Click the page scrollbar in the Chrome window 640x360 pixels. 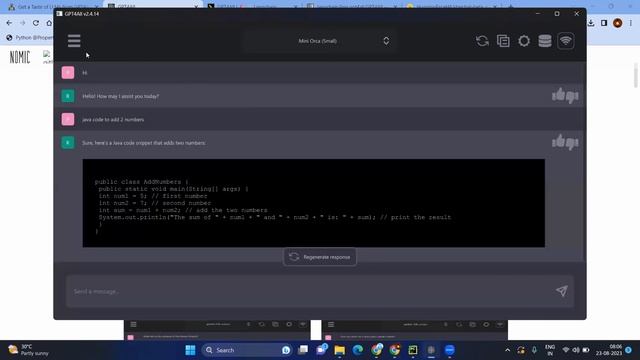(636, 76)
